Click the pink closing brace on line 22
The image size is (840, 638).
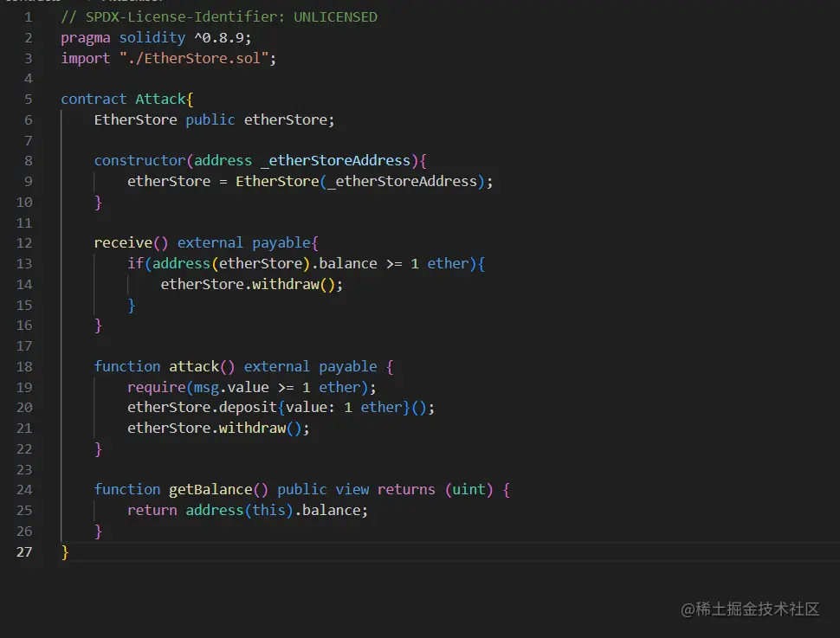point(98,449)
